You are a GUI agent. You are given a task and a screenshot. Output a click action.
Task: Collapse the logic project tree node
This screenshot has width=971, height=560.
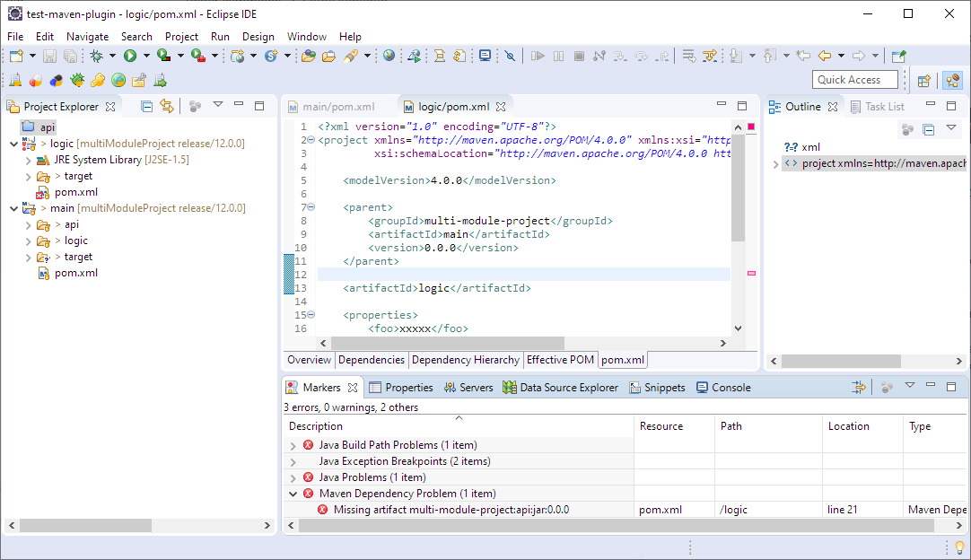click(13, 144)
